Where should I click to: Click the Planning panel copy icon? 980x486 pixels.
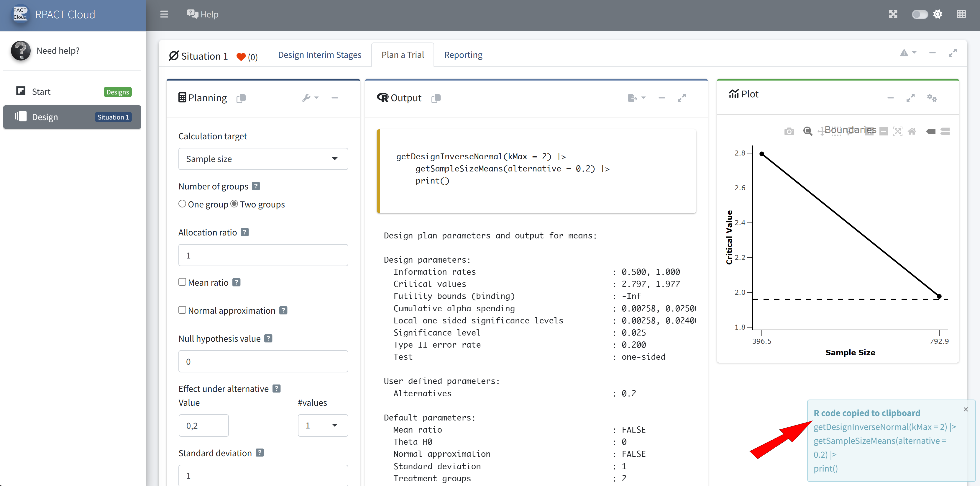[x=241, y=98]
